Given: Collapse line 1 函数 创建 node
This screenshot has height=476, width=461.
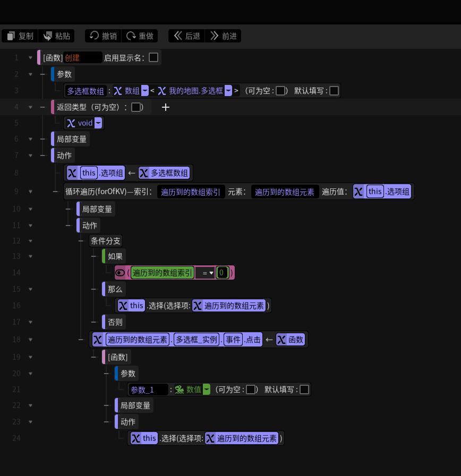Looking at the screenshot, I should [x=30, y=58].
